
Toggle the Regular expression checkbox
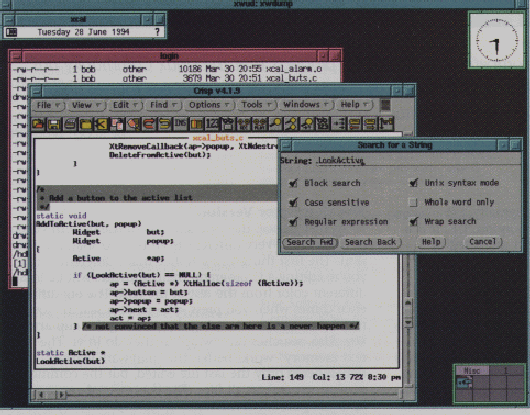tap(293, 222)
